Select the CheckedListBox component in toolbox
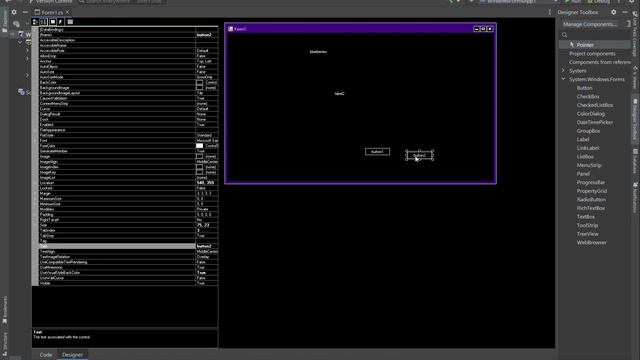 pos(594,105)
